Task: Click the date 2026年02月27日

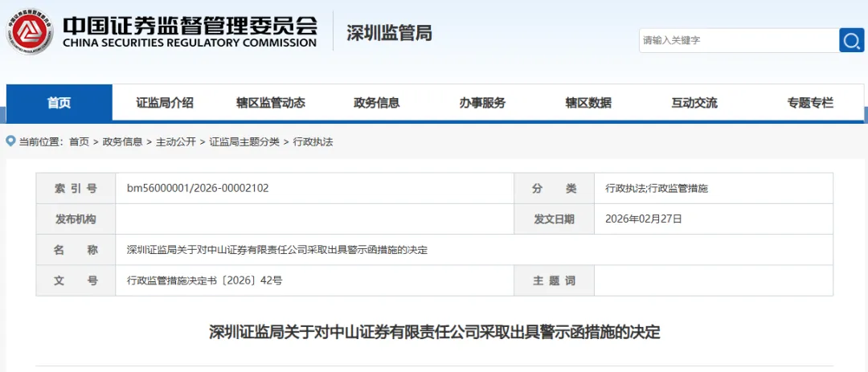Action: point(644,219)
